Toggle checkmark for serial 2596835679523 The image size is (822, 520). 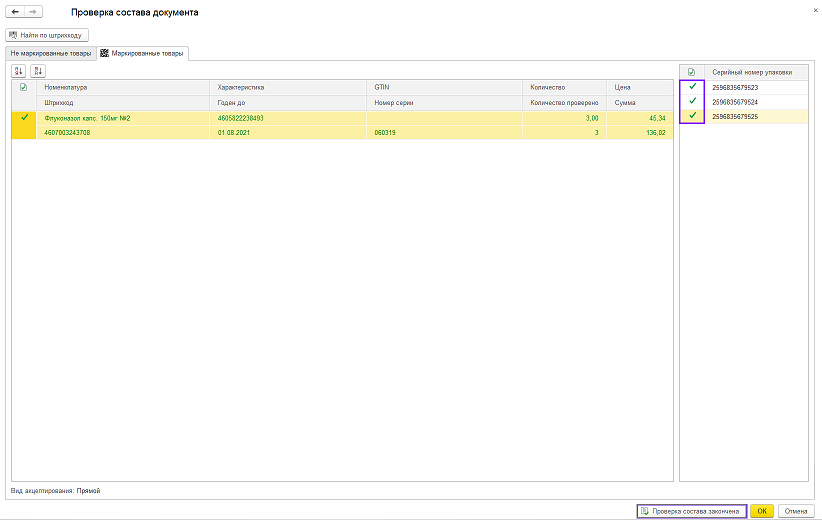coord(691,87)
